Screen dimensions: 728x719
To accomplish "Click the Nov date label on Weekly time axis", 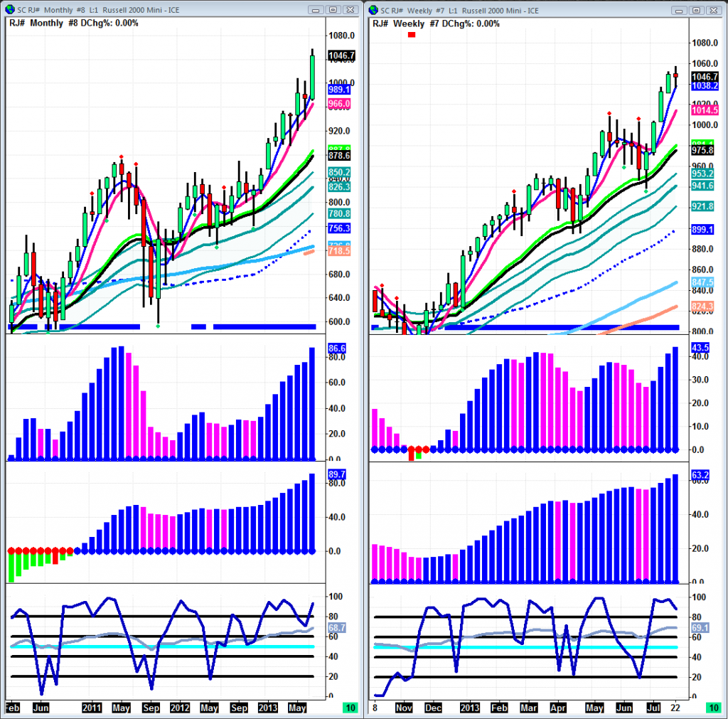I will pos(404,708).
